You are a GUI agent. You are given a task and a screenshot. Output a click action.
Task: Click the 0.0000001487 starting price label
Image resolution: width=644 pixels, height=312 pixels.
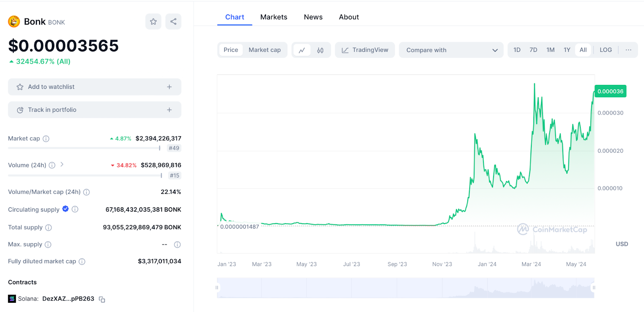(239, 227)
